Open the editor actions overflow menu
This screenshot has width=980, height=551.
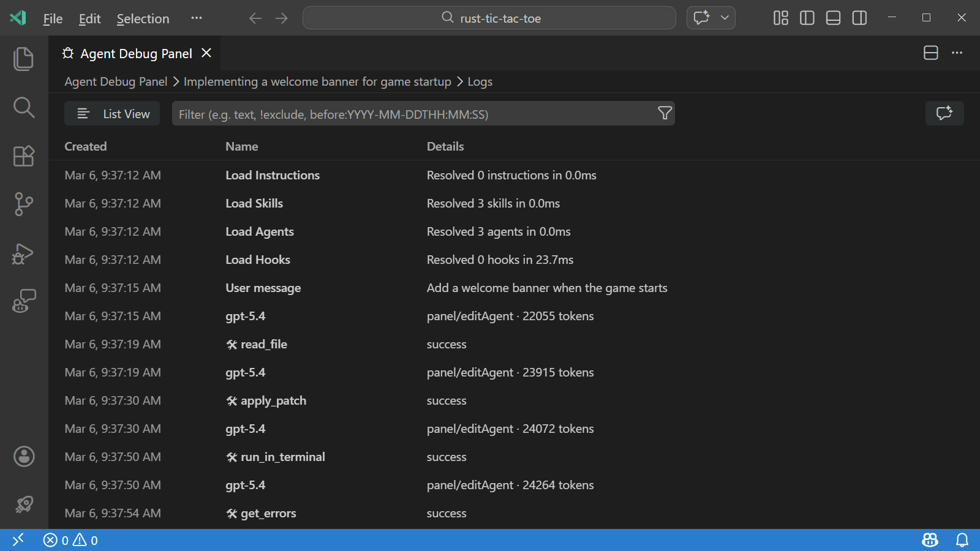(x=957, y=53)
